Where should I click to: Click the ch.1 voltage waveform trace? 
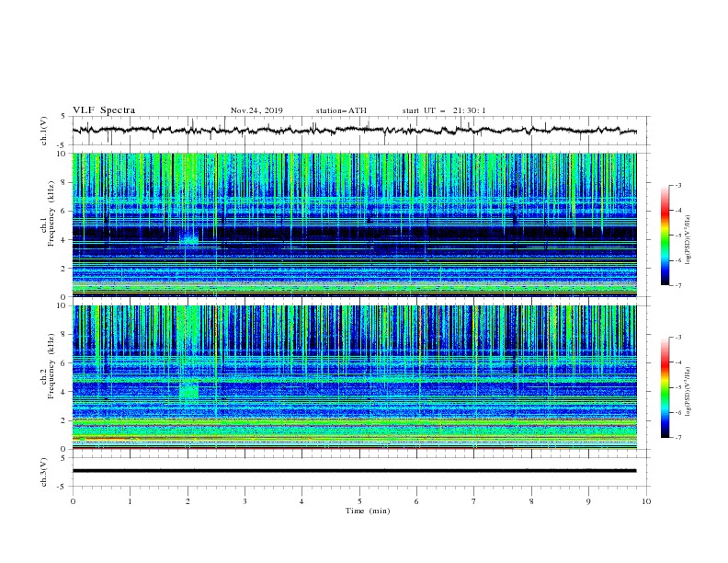[354, 130]
